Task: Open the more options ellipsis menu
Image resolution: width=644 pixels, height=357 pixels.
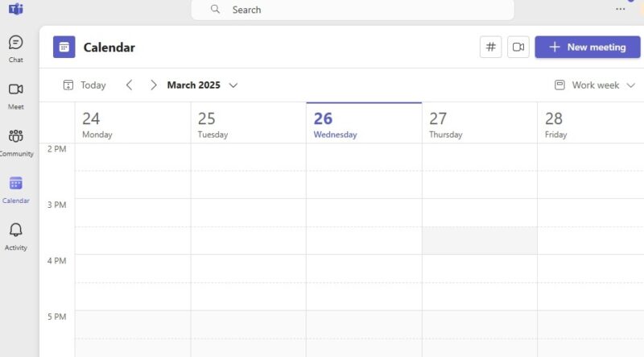Action: pyautogui.click(x=620, y=9)
